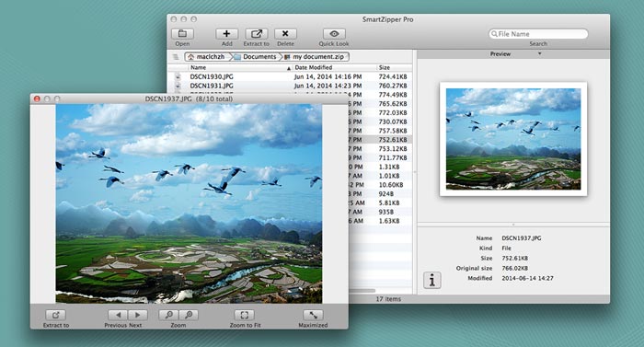Click the 753.12KB size cell
This screenshot has height=347, width=644.
pyautogui.click(x=393, y=149)
